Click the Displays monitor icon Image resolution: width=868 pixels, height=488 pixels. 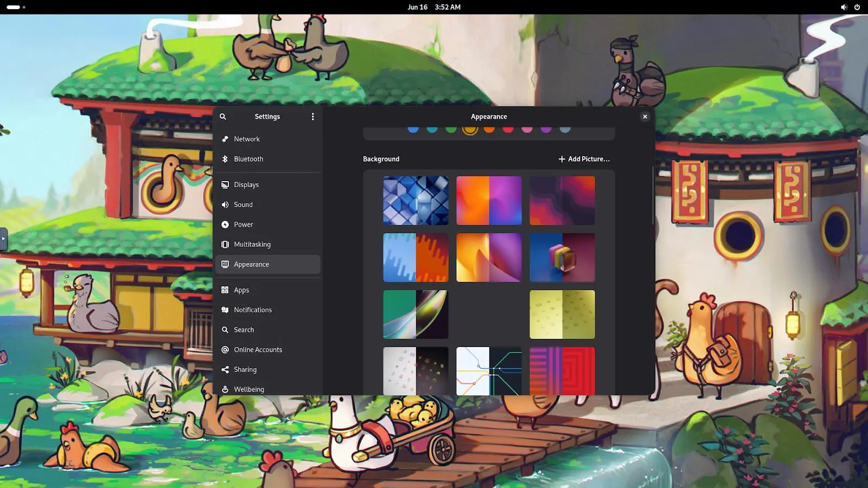(225, 185)
